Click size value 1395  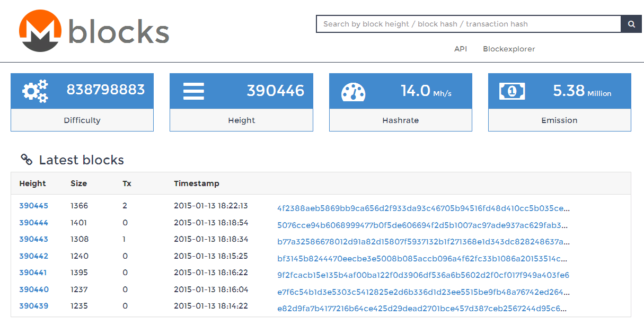[x=80, y=273]
